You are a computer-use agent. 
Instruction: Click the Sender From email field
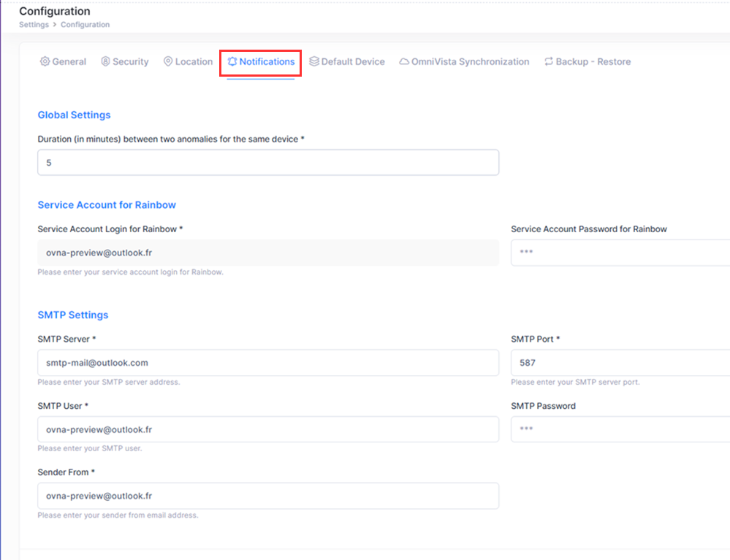268,496
